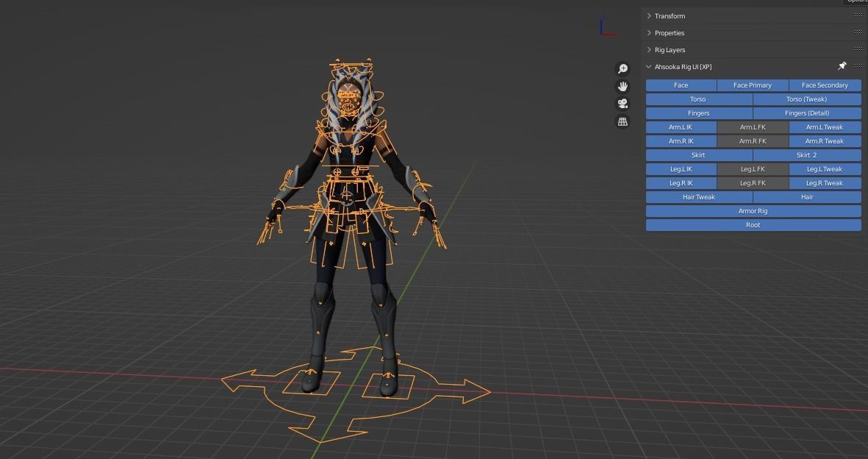Toggle the Fingers (Detail) layer
868x459 pixels.
[x=807, y=113]
